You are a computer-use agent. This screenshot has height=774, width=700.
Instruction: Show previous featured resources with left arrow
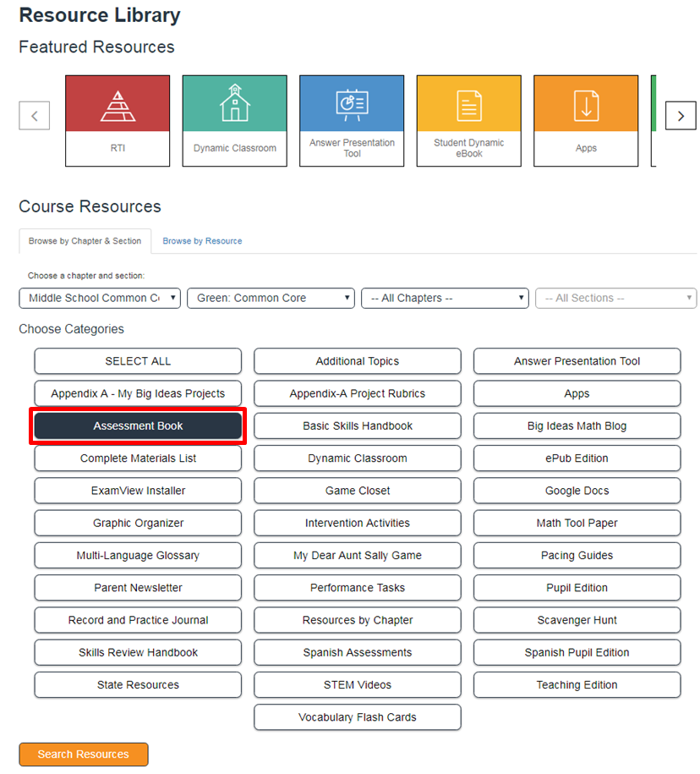(x=35, y=116)
